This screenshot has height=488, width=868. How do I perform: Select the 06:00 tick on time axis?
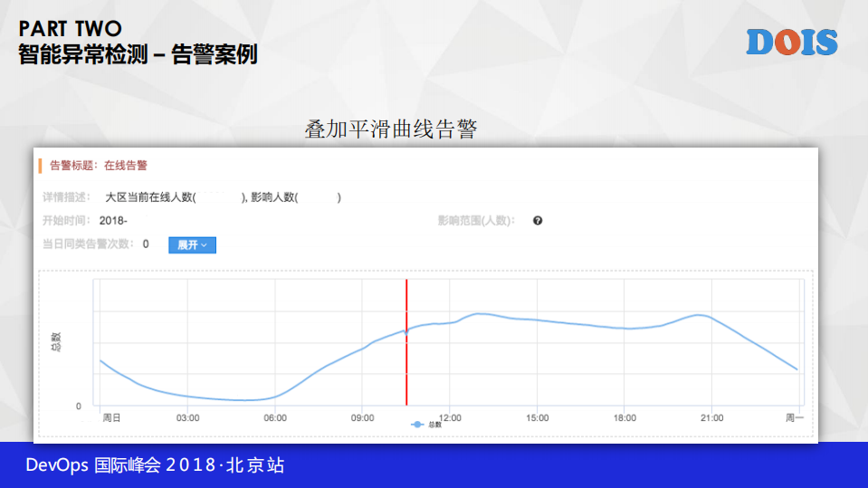275,417
